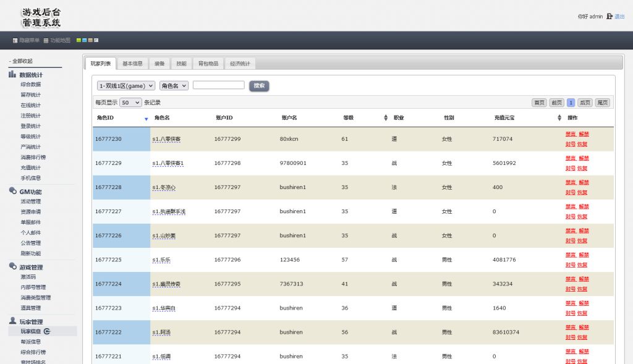Click the 退出 logout link
Screen dimensions: 633x364
pos(619,17)
